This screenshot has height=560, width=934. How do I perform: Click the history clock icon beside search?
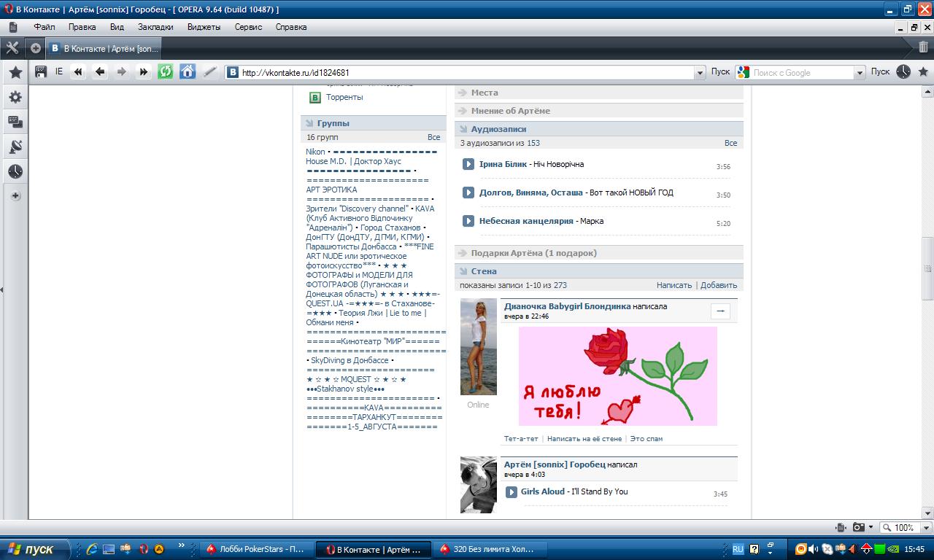point(903,71)
